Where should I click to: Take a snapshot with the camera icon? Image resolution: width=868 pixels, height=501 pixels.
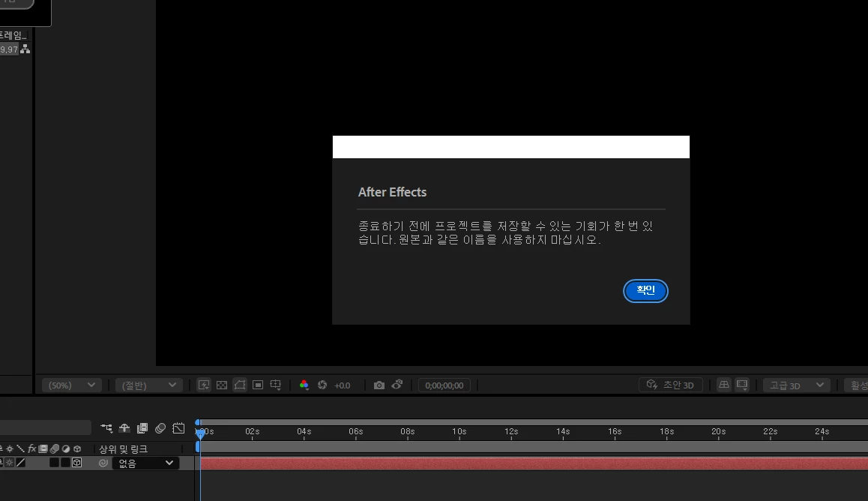click(x=379, y=385)
